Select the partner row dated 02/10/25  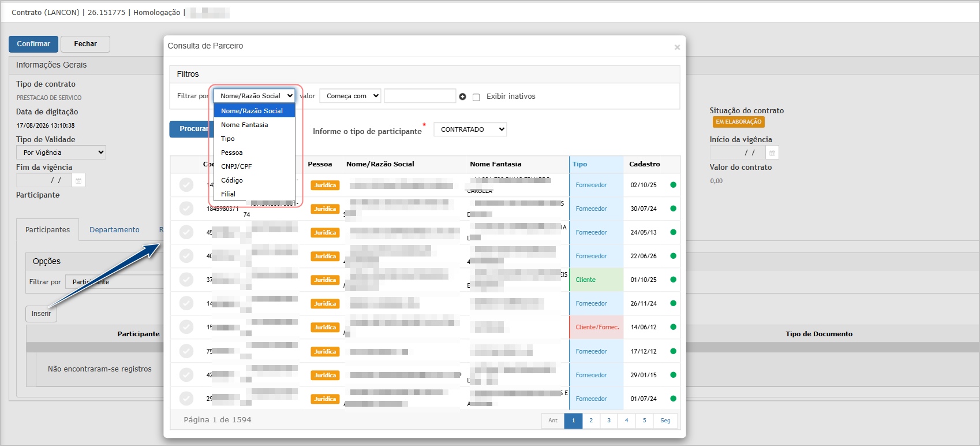tap(186, 185)
